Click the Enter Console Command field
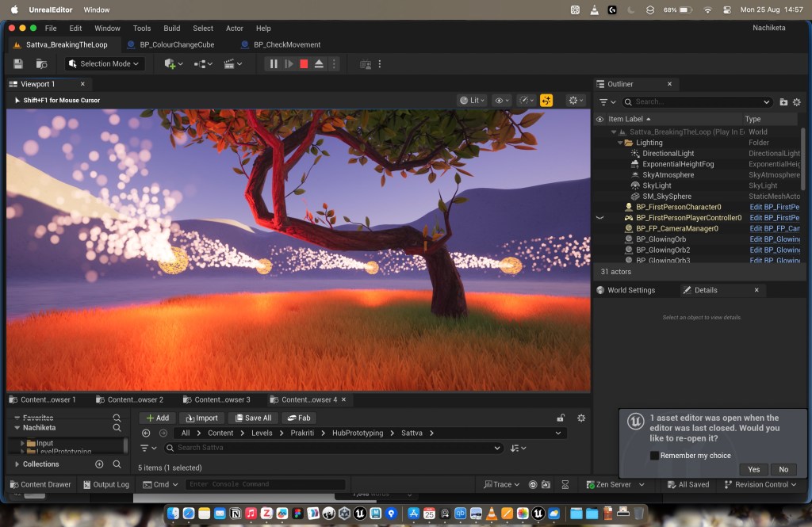812x527 pixels. 265,484
